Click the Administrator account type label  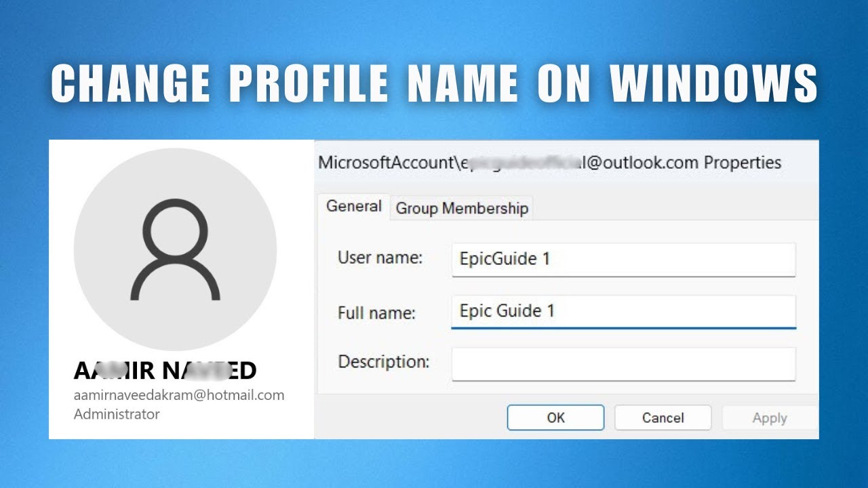click(x=117, y=413)
